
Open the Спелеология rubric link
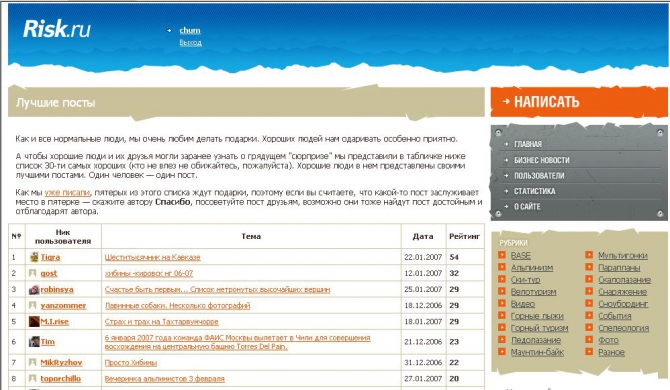(623, 328)
